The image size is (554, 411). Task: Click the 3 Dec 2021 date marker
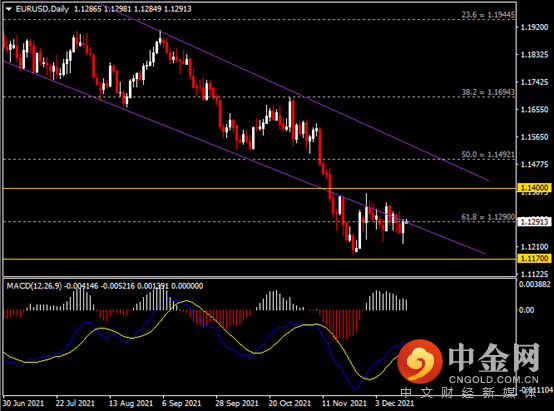394,403
